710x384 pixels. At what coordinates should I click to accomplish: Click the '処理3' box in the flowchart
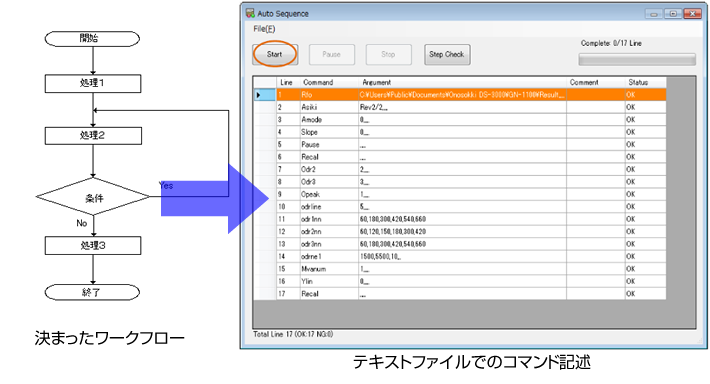93,245
